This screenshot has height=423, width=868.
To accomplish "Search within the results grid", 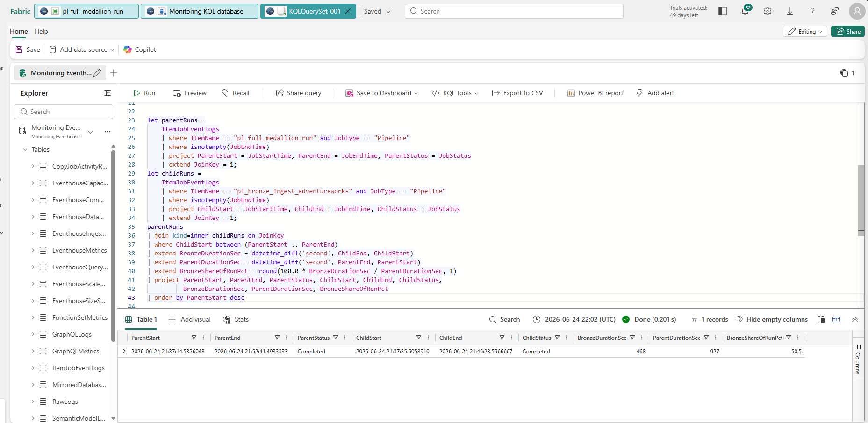I will 504,319.
